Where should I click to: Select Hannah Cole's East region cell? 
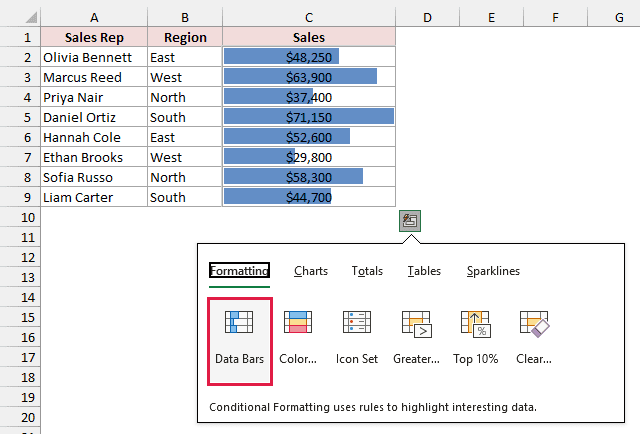[185, 137]
